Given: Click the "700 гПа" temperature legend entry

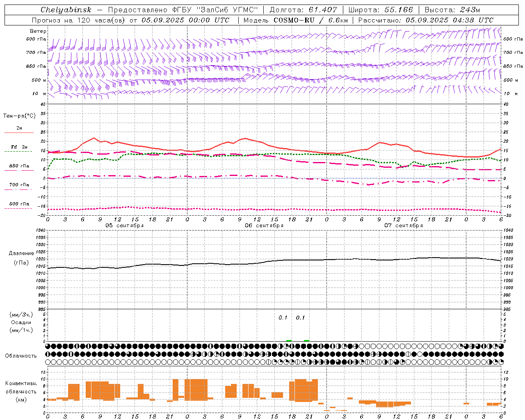Looking at the screenshot, I should 19,185.
